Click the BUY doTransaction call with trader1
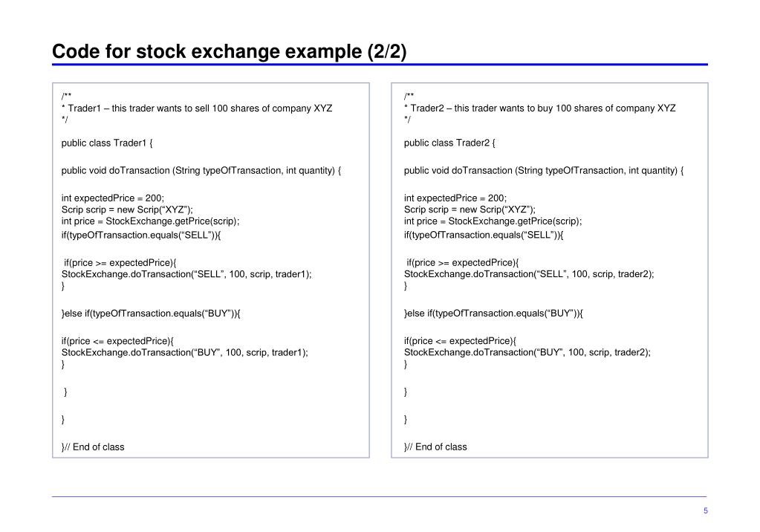Screen dimensions: 760x532 click(185, 353)
